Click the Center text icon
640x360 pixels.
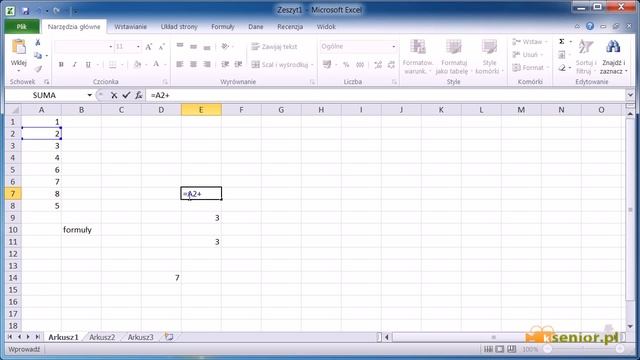(x=193, y=64)
